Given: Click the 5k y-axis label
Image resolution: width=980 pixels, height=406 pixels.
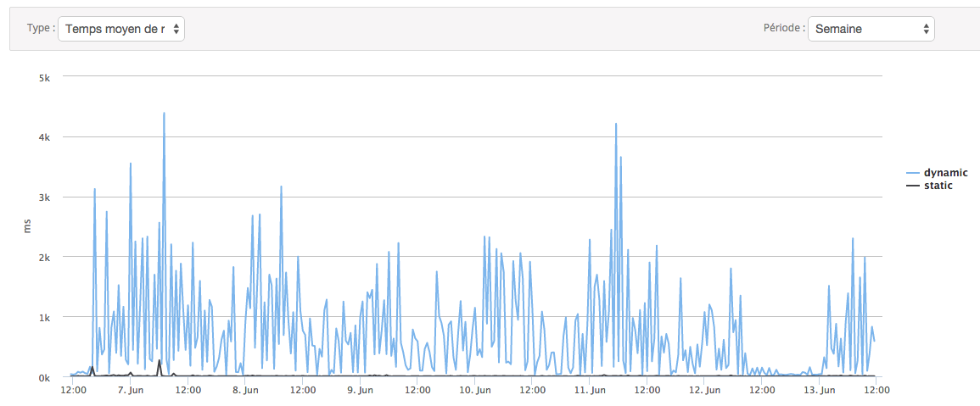Looking at the screenshot, I should [x=45, y=77].
